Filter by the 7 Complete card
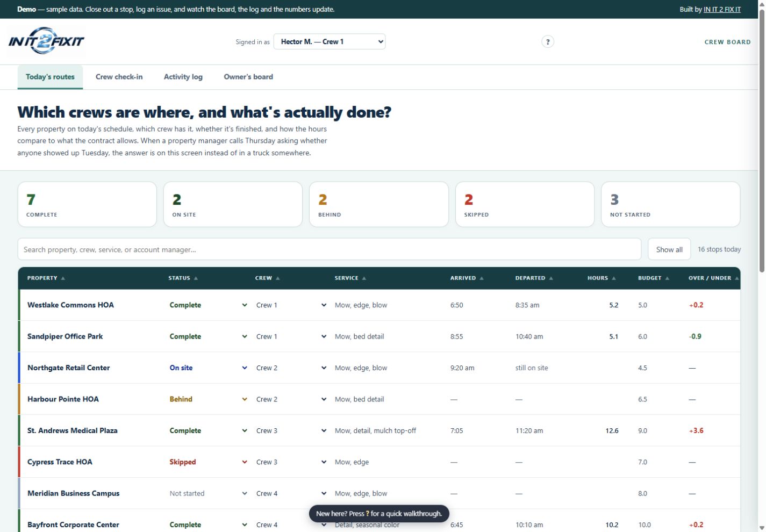Screen dimensions: 766x532 [x=87, y=204]
